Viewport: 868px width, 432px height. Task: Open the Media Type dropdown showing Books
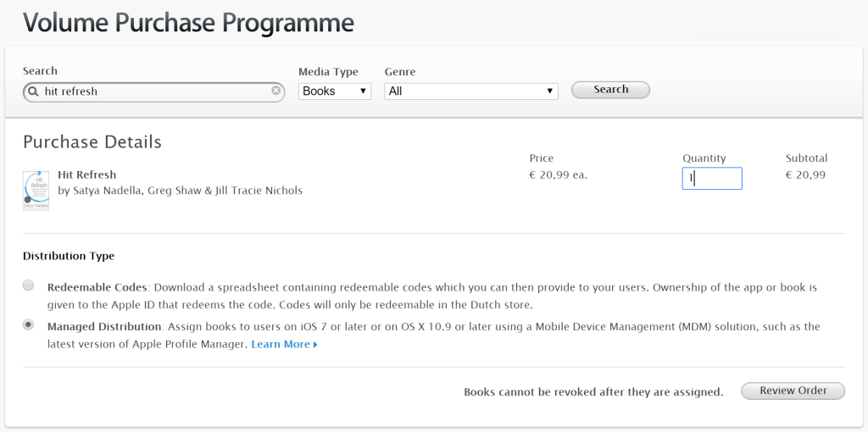[335, 91]
